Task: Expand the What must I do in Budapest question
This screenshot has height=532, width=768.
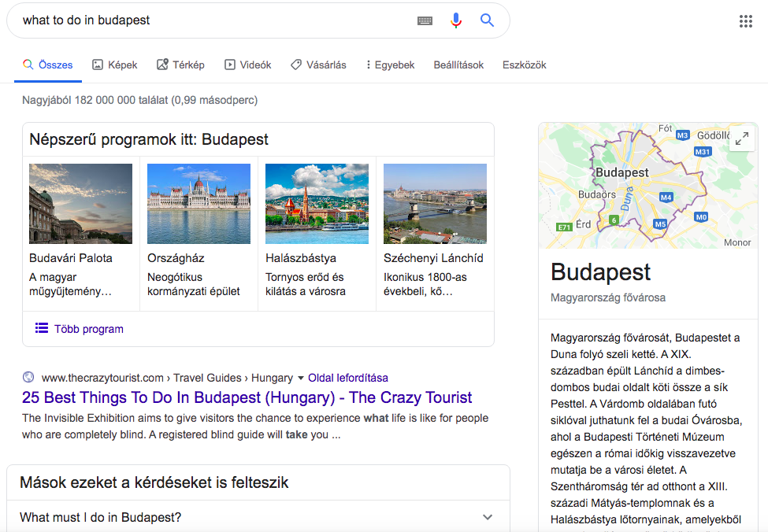Action: [x=258, y=517]
